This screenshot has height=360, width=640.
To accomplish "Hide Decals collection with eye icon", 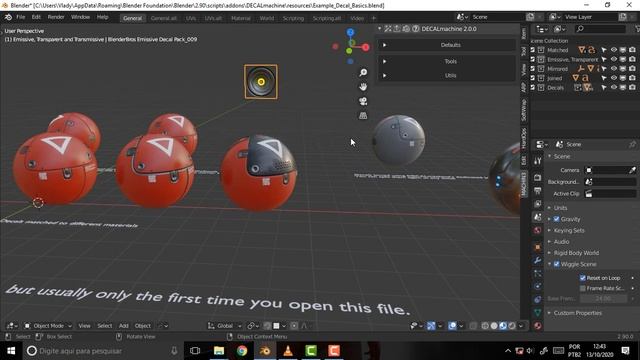I will click(x=613, y=87).
